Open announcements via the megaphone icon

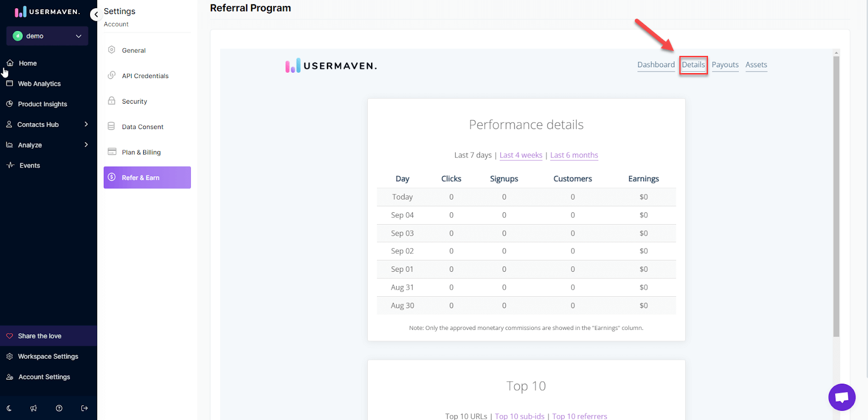pyautogui.click(x=34, y=408)
